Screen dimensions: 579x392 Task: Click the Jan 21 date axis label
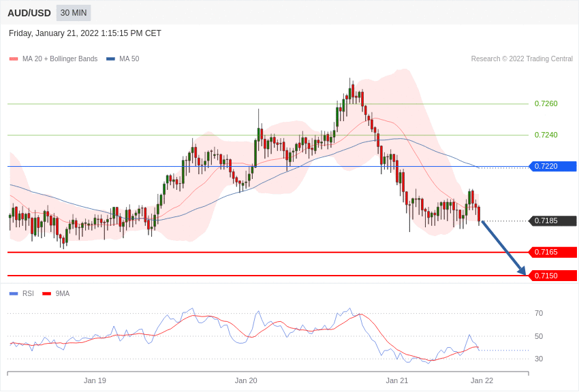397,380
